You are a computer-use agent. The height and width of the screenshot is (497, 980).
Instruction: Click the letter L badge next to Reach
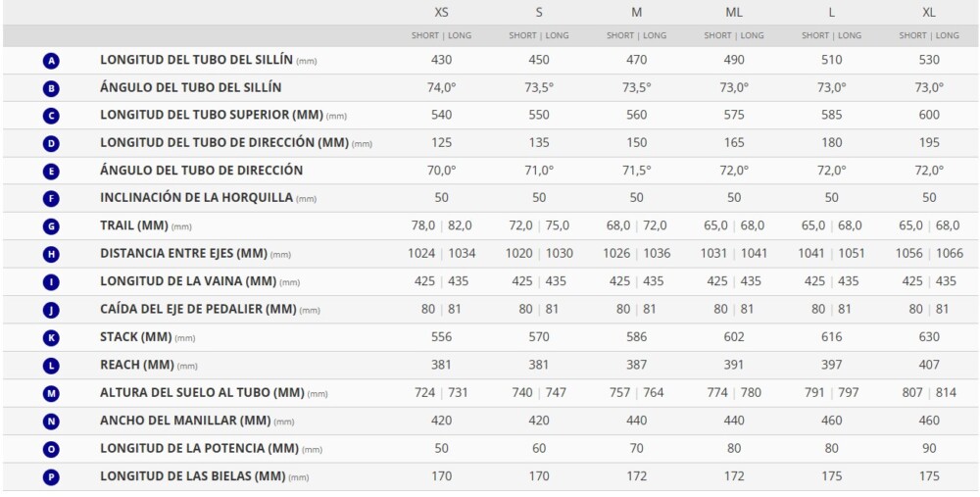(x=51, y=366)
